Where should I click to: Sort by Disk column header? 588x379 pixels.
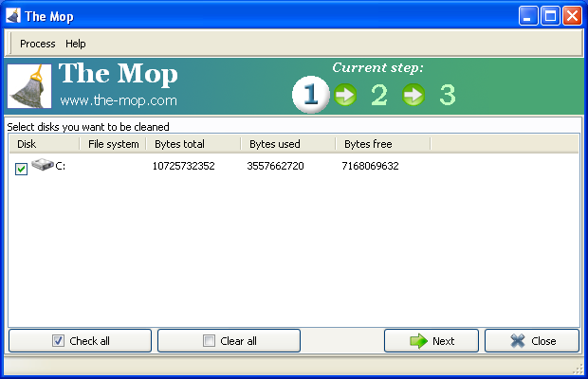click(x=45, y=144)
